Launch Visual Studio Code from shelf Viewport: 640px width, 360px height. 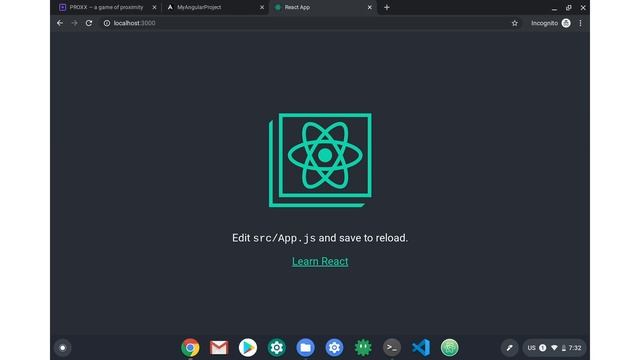421,348
